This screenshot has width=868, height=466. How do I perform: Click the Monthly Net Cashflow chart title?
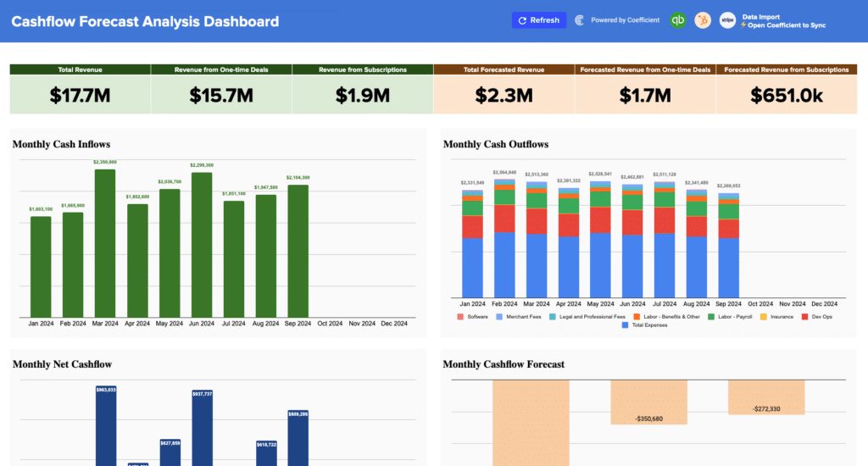pyautogui.click(x=62, y=364)
